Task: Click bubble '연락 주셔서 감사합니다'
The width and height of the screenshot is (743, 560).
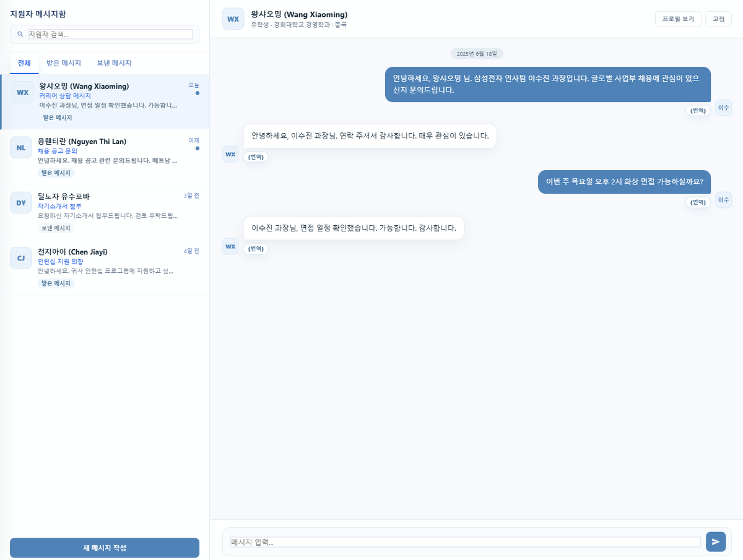Action: [370, 136]
